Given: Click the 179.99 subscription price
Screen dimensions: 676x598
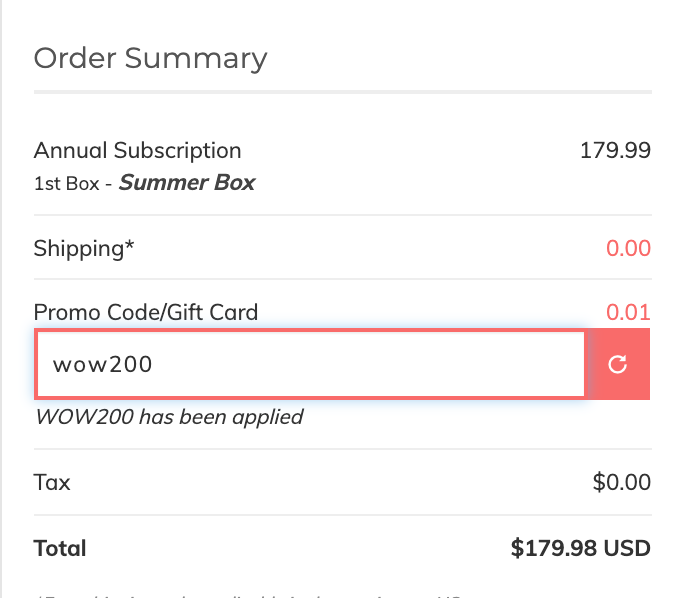Looking at the screenshot, I should [615, 151].
